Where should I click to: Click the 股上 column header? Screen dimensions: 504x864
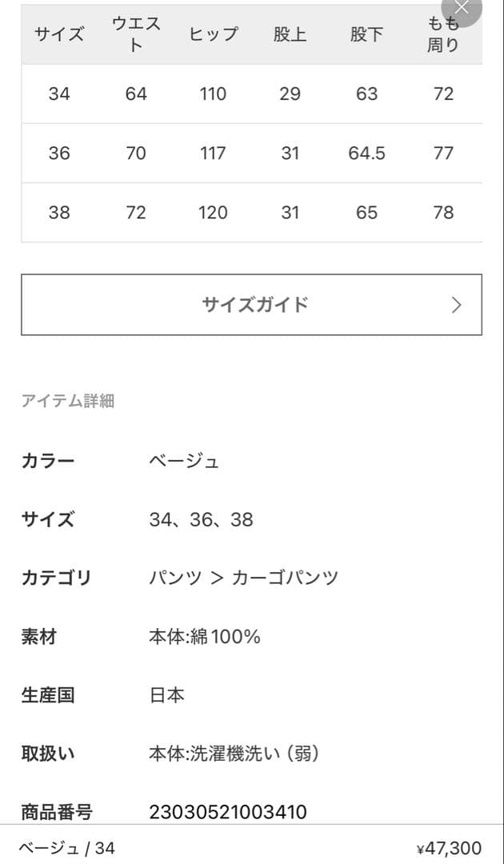(x=290, y=34)
